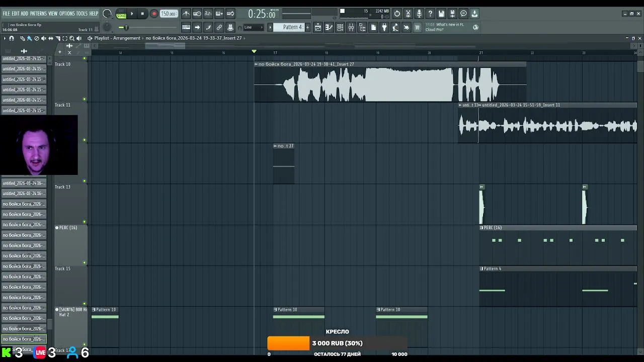Open tempo 150.000 options

pyautogui.click(x=169, y=14)
